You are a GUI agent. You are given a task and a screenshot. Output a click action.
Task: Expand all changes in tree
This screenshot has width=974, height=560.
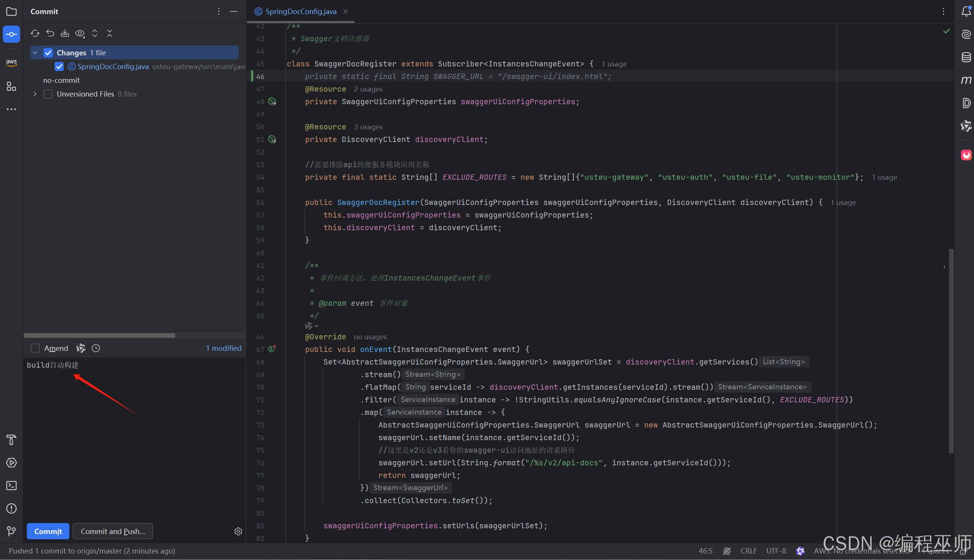[95, 34]
